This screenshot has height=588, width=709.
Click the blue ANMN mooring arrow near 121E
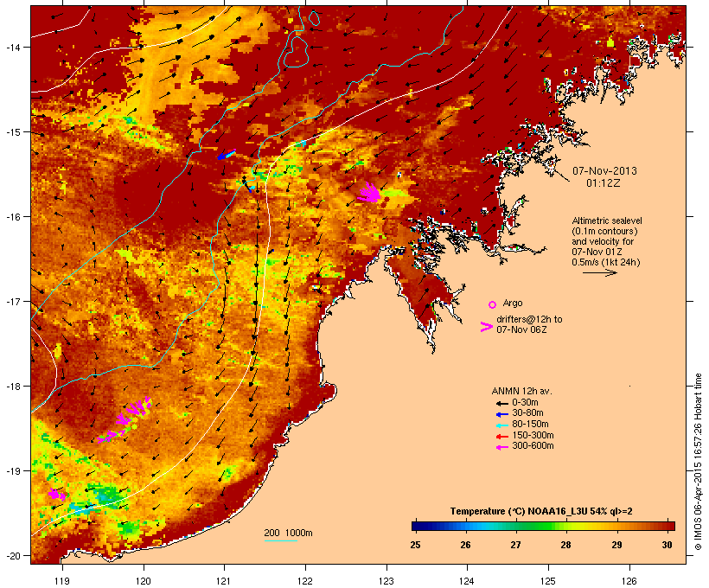(226, 155)
